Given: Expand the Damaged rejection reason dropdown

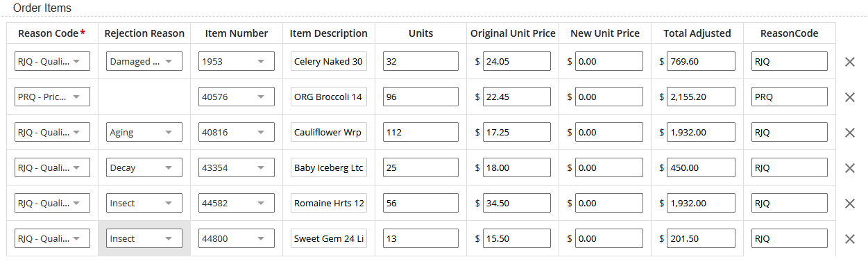Looking at the screenshot, I should coord(144,61).
